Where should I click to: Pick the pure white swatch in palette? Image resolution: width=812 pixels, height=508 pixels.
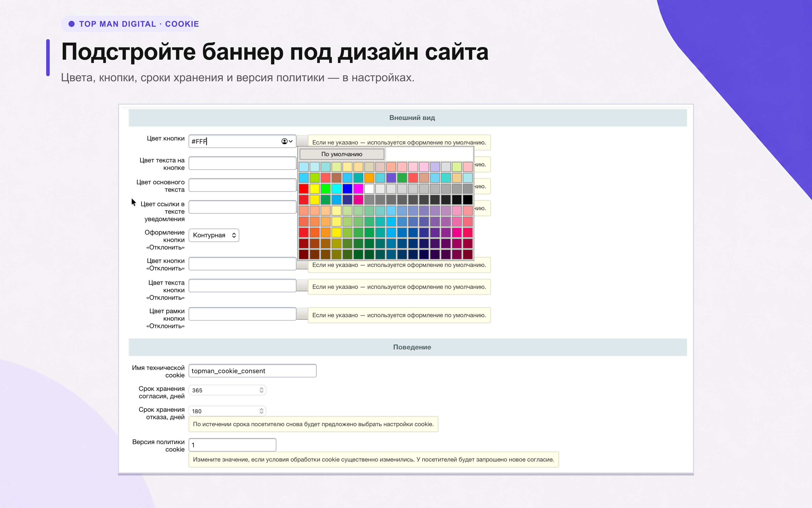[369, 188]
